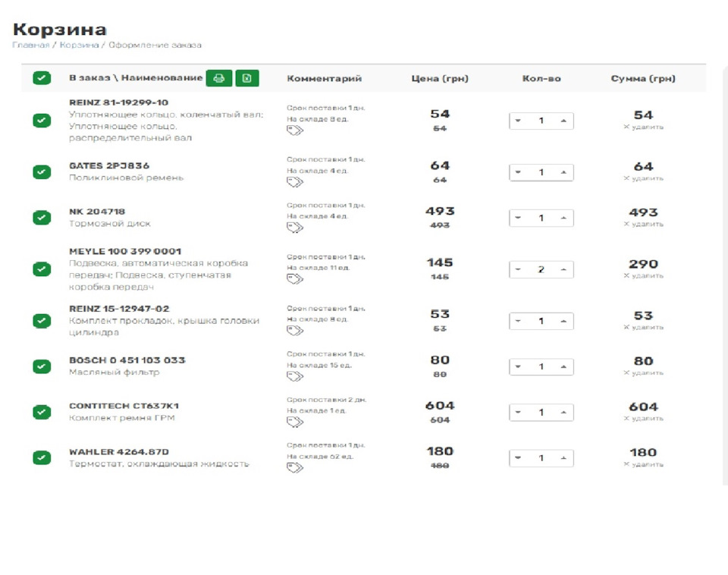Decrease quantity for NK 204718 brake disc
This screenshot has height=575, width=728.
[518, 218]
